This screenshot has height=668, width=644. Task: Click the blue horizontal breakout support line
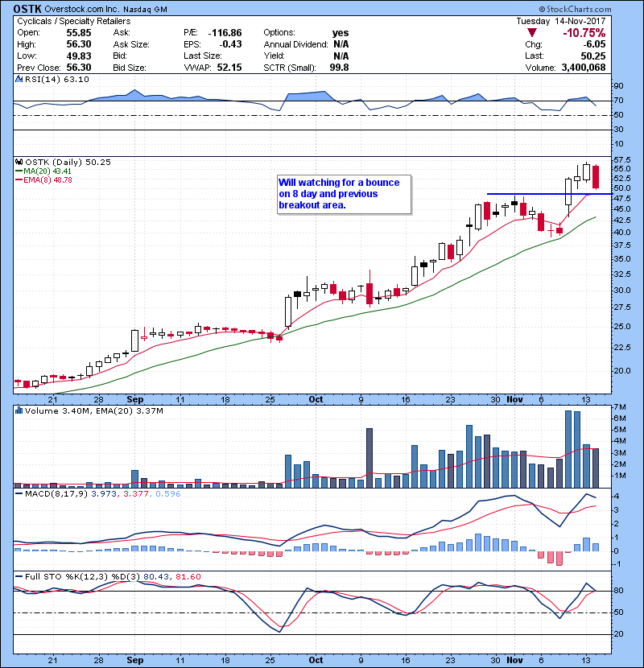click(550, 194)
